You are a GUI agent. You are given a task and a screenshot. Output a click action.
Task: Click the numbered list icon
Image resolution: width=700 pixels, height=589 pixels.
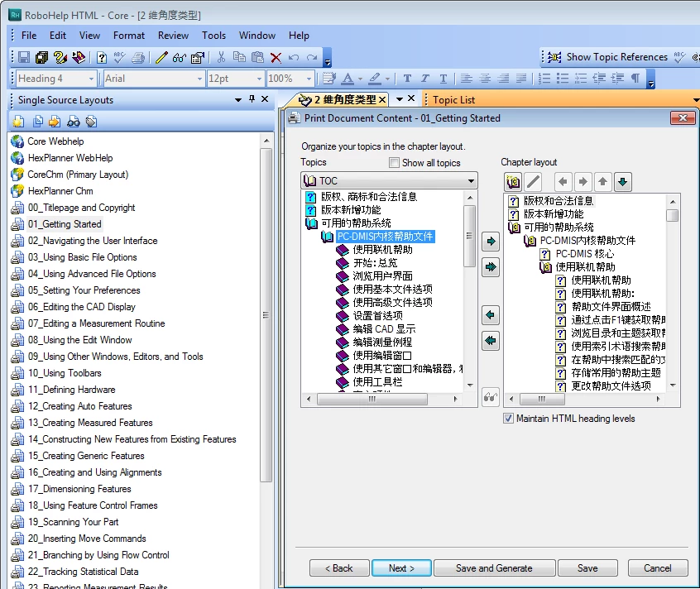544,79
